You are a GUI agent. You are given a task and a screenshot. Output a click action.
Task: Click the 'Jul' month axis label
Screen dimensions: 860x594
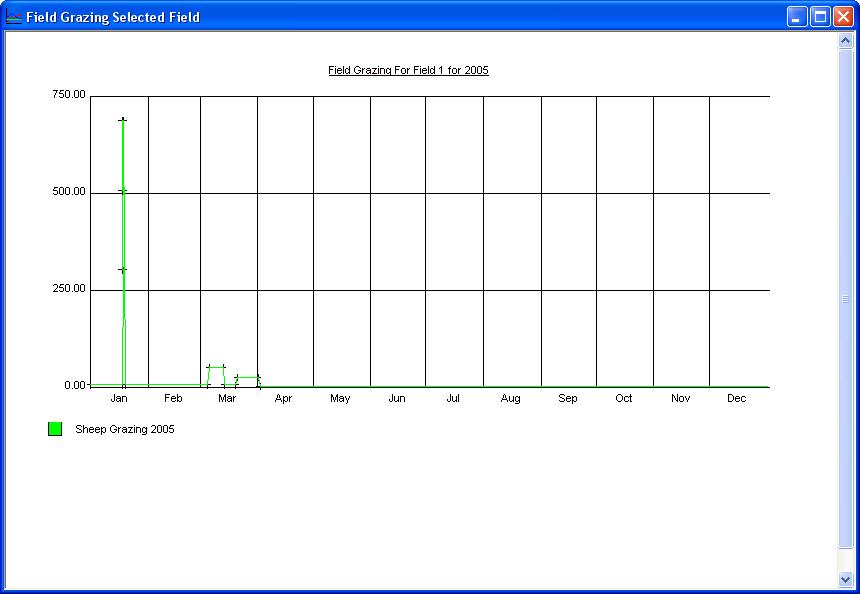453,398
